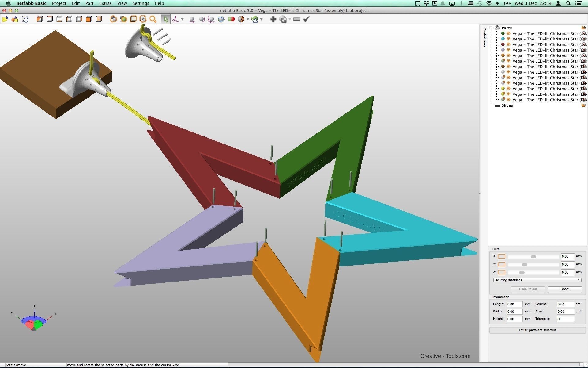The image size is (588, 368).
Task: Click the measuring ruler tool icon
Action: pos(296,19)
